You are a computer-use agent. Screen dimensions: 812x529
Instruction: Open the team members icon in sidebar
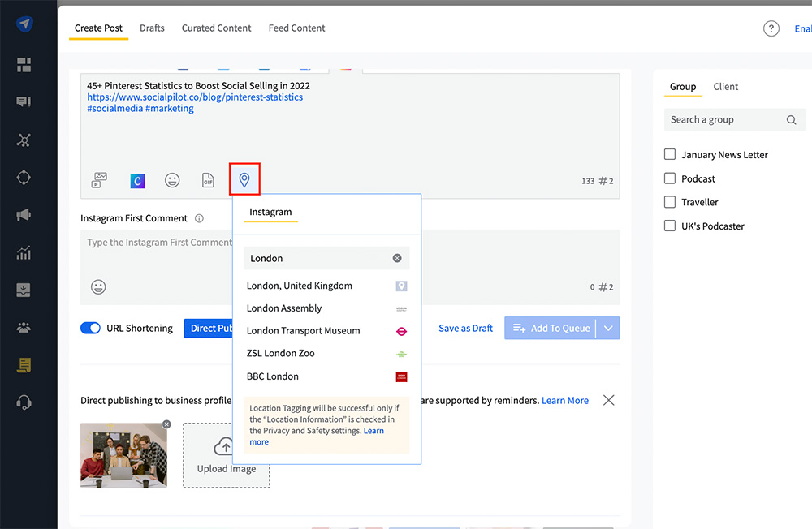click(x=24, y=327)
